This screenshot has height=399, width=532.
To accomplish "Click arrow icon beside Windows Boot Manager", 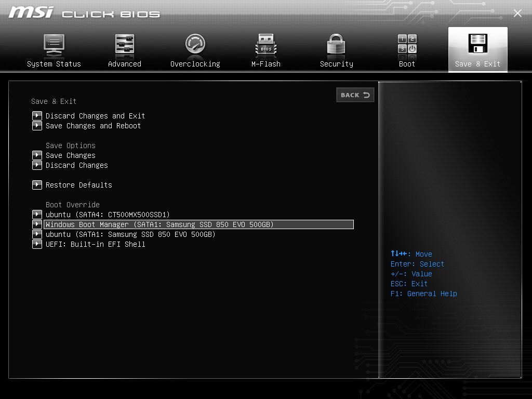I will pos(37,224).
